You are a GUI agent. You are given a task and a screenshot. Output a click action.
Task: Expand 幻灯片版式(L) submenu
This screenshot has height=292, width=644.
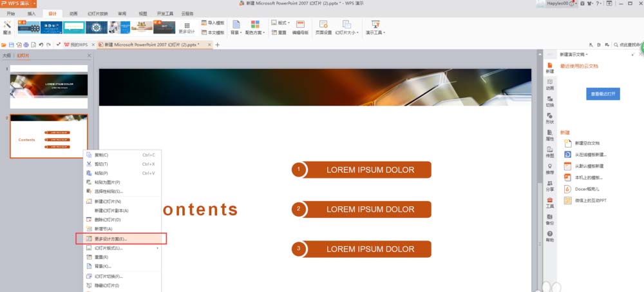(x=122, y=248)
